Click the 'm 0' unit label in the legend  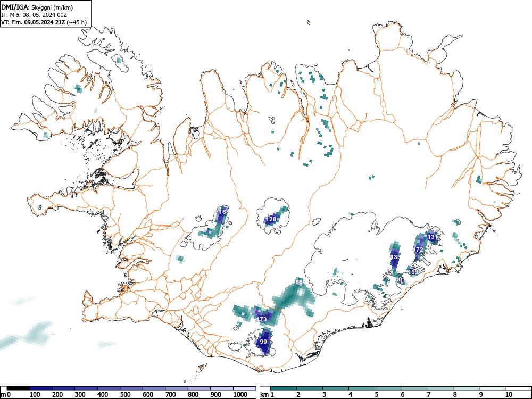pyautogui.click(x=6, y=395)
